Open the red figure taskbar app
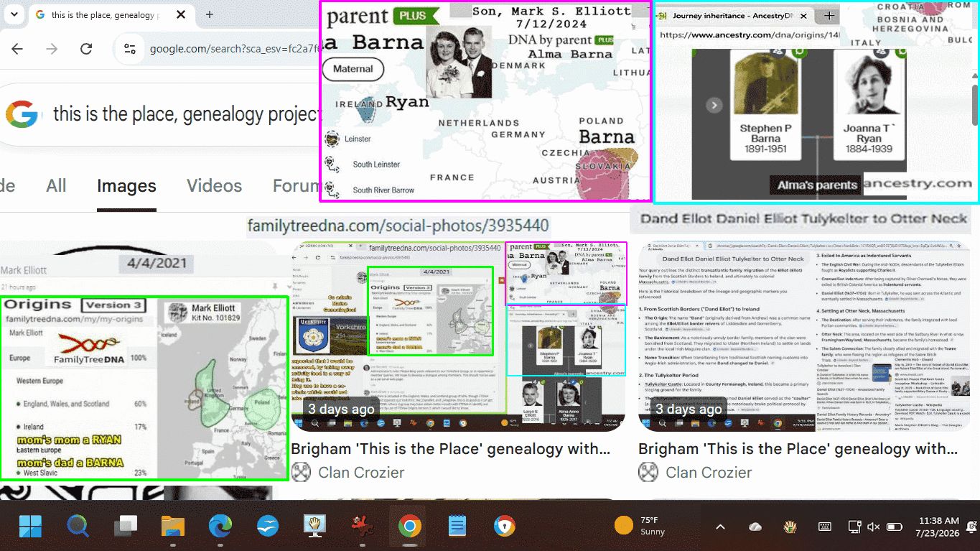 pos(362,527)
